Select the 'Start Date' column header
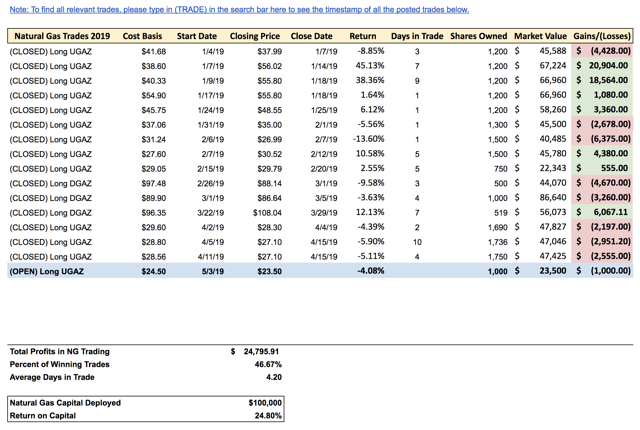This screenshot has width=640, height=430. tap(197, 36)
